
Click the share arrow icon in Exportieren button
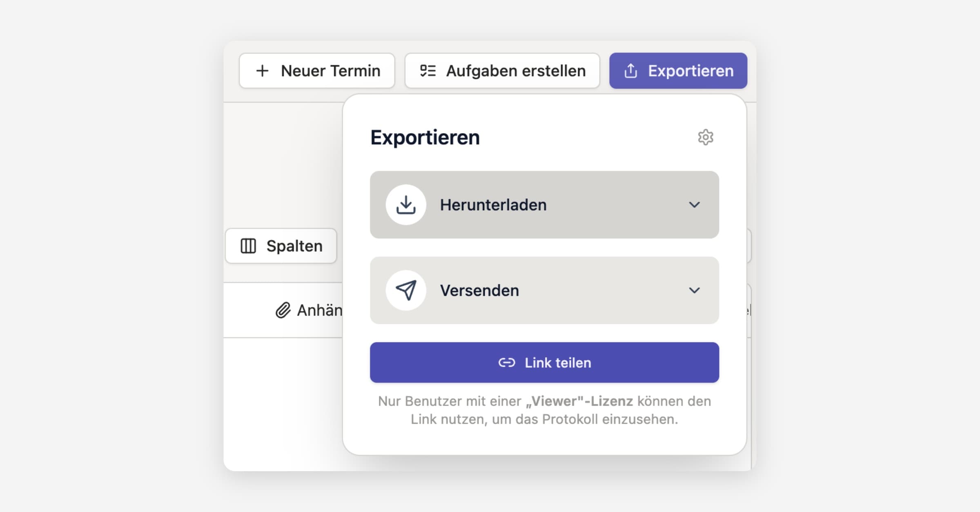(x=630, y=71)
